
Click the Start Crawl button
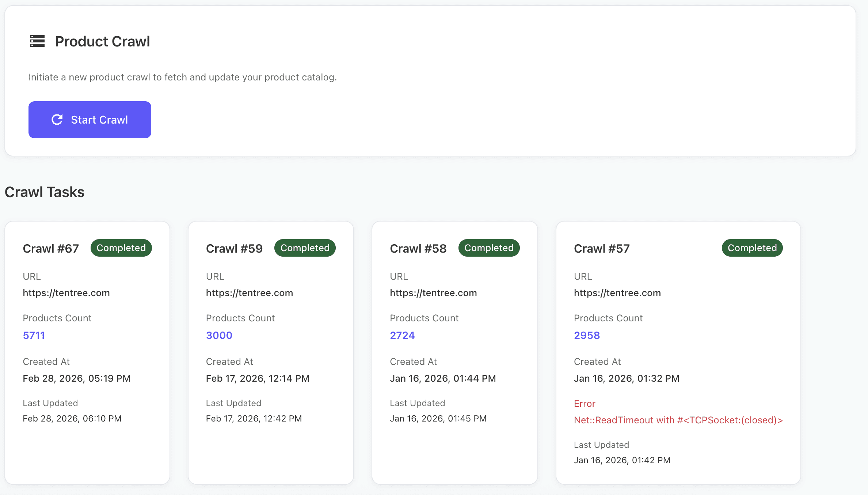[x=90, y=120]
